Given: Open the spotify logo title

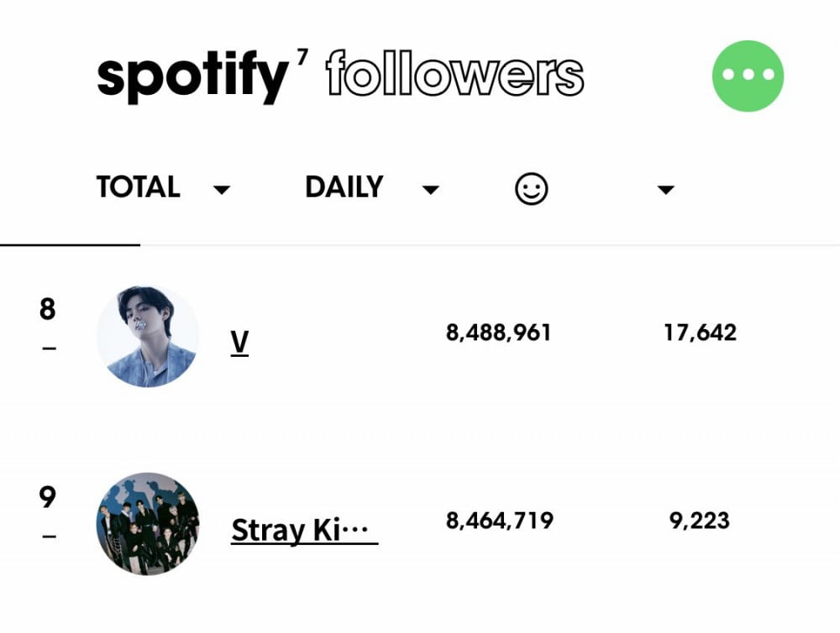Looking at the screenshot, I should click(x=193, y=76).
